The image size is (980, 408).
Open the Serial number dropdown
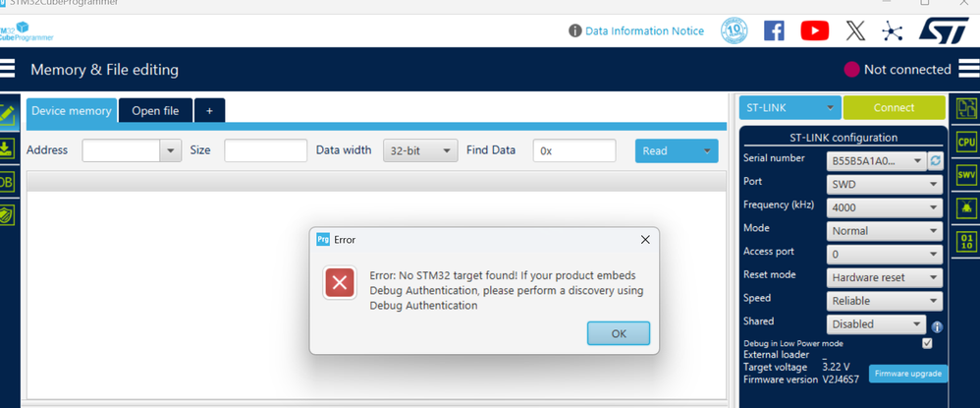pos(876,161)
